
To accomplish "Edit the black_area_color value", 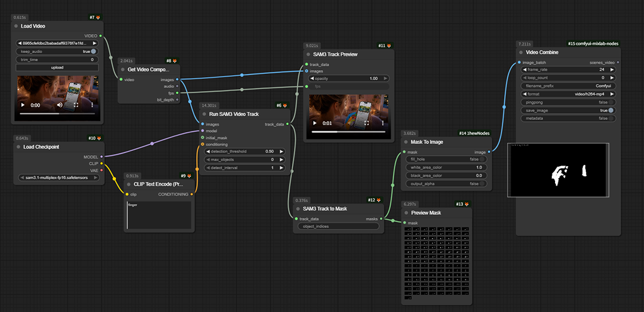I will pyautogui.click(x=446, y=176).
